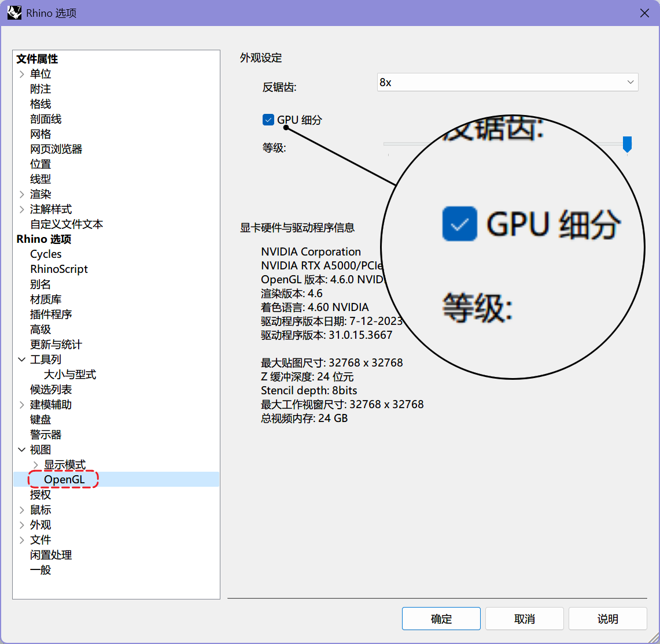Select the 文件属性 heading in the tree
The height and width of the screenshot is (644, 660).
[37, 59]
